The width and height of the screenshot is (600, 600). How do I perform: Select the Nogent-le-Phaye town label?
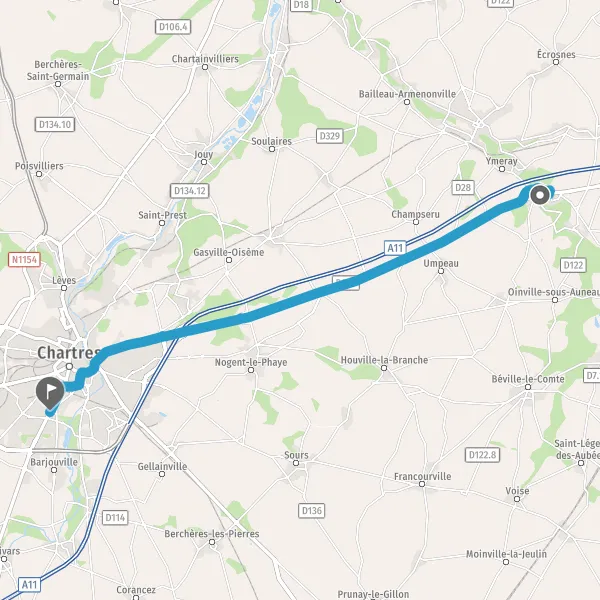pos(251,362)
